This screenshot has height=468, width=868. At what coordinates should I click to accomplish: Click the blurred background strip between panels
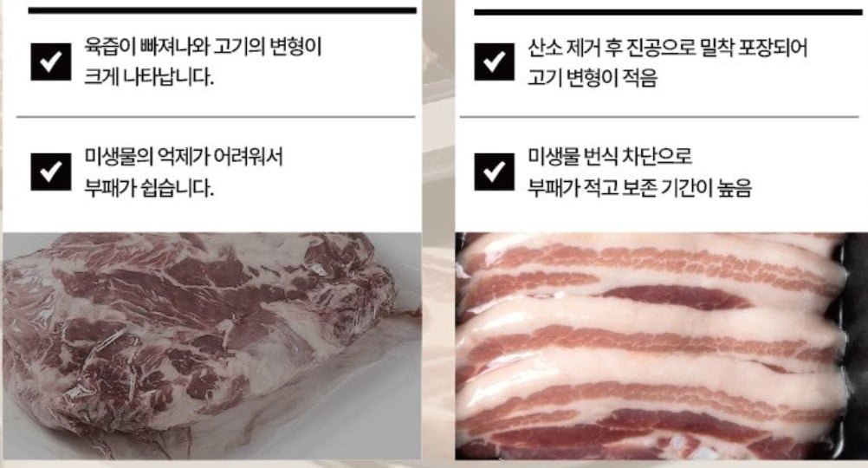(438, 232)
